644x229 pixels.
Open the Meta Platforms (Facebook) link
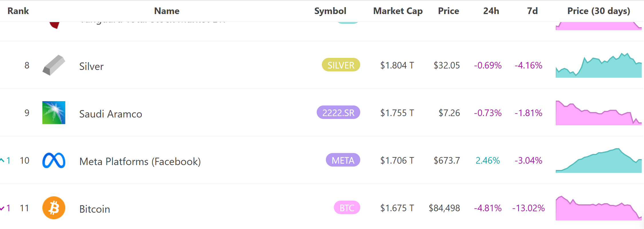point(140,161)
